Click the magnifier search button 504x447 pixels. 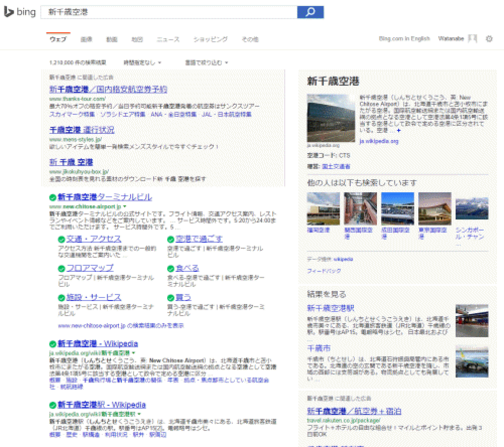coord(310,12)
